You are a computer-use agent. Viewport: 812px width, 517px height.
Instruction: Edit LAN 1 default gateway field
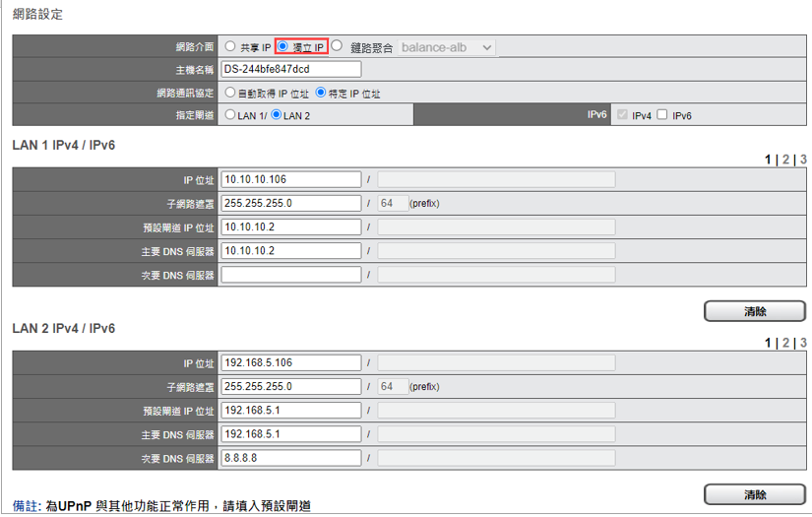291,226
